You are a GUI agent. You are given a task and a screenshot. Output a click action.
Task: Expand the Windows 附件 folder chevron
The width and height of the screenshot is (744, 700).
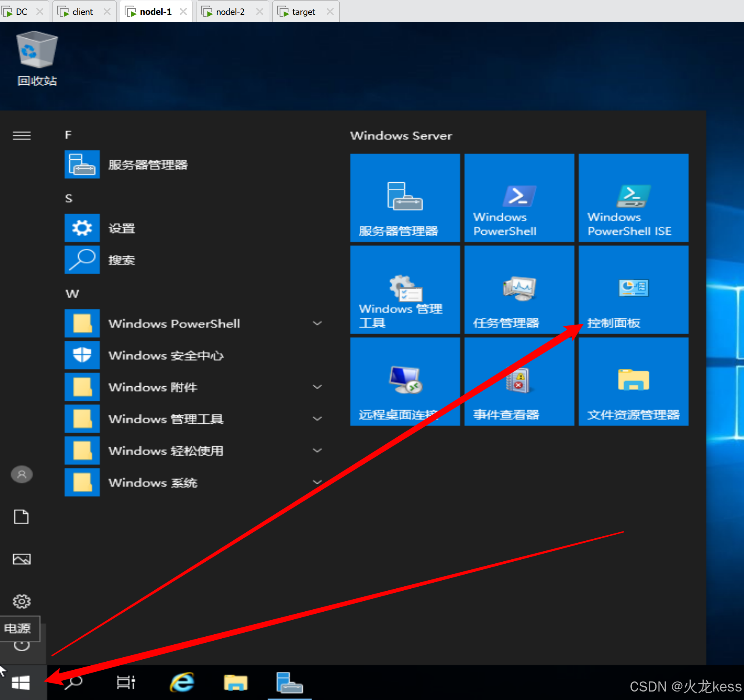pos(318,387)
